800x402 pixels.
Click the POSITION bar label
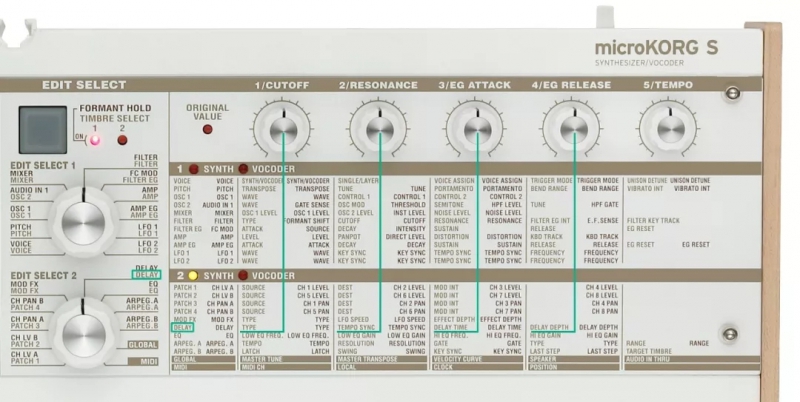(x=543, y=367)
